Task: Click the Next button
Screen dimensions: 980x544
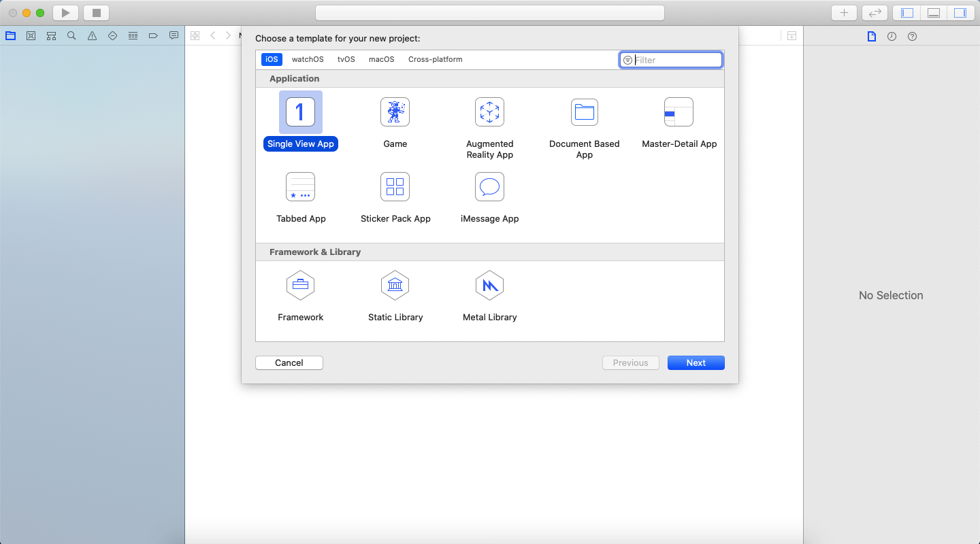Action: (696, 362)
